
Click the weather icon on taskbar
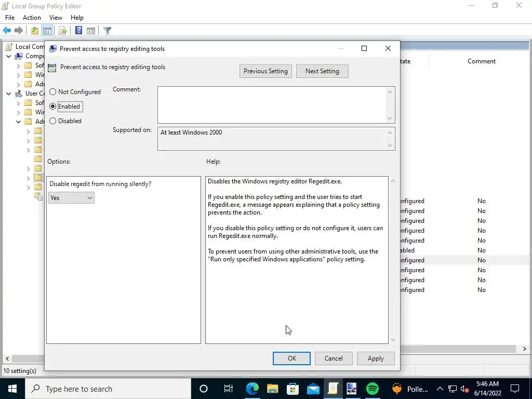396,389
